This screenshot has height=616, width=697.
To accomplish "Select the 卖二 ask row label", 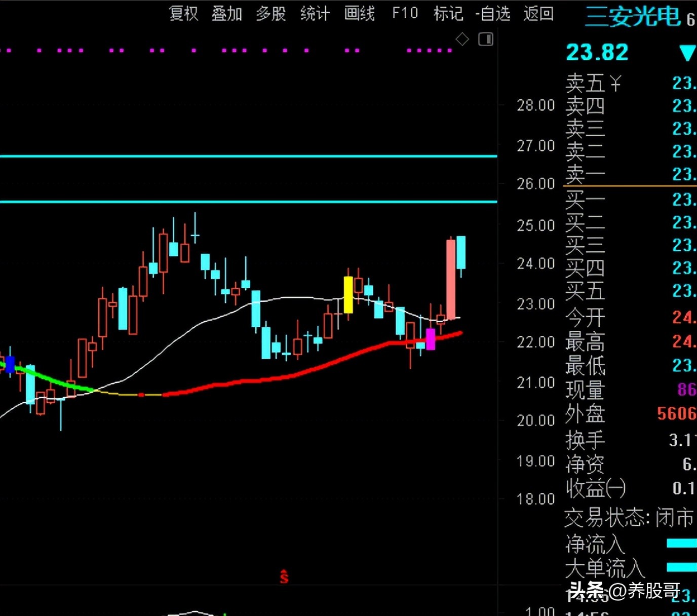I will 585,151.
